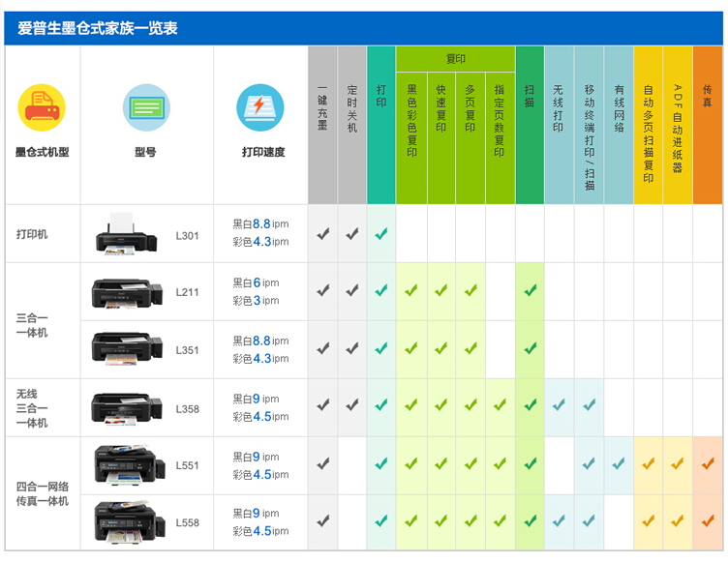This screenshot has height=563, width=728.
Task: Click the L351 model name
Action: click(187, 350)
